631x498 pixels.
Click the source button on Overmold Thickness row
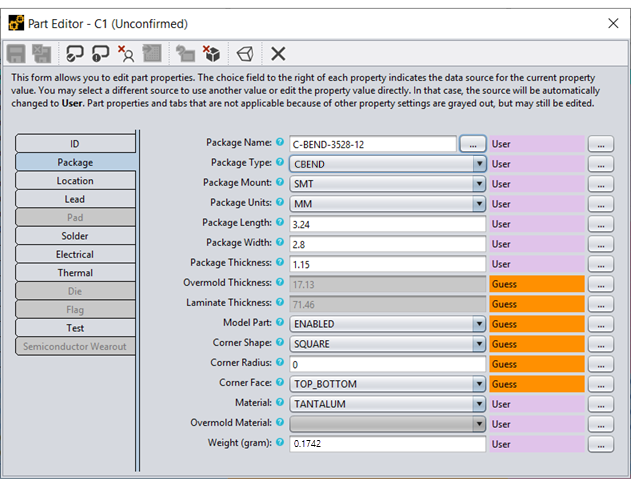click(601, 284)
